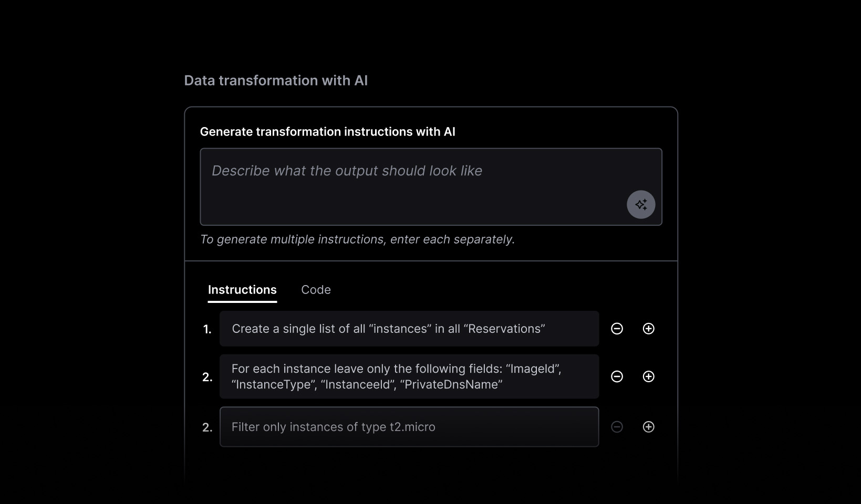
Task: Click the "To generate multiple instructions" hint text
Action: (357, 239)
